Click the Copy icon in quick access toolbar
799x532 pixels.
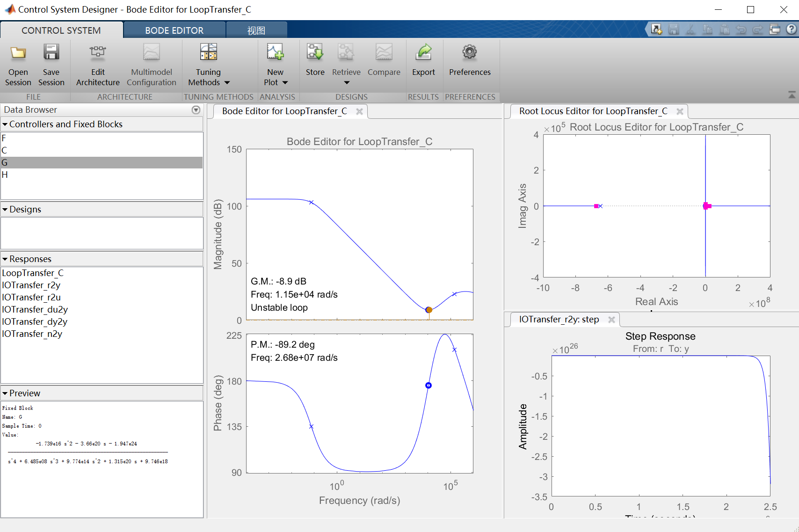707,29
